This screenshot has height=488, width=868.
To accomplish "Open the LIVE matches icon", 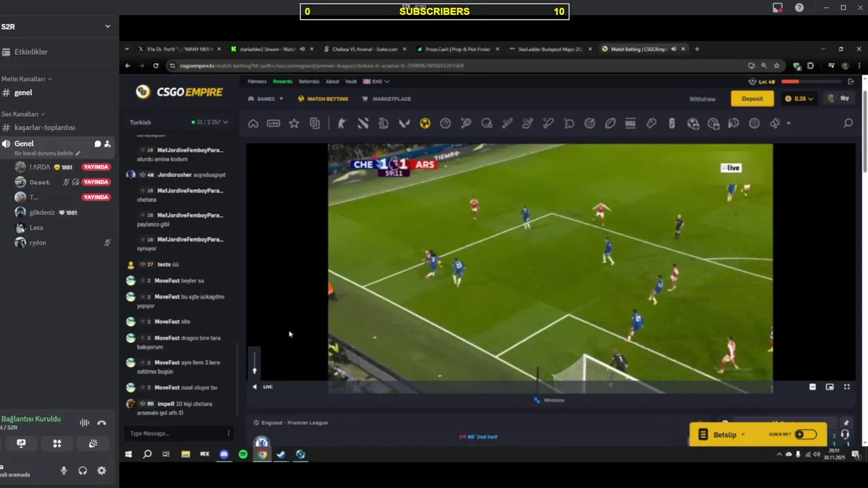I will pyautogui.click(x=273, y=123).
